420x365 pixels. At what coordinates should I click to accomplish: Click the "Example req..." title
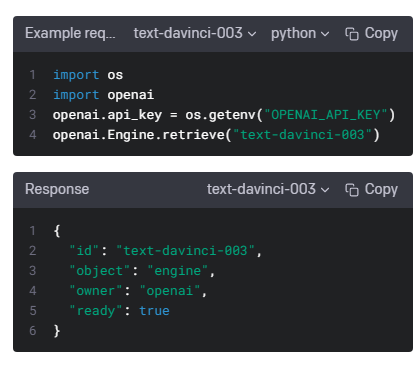click(x=70, y=33)
